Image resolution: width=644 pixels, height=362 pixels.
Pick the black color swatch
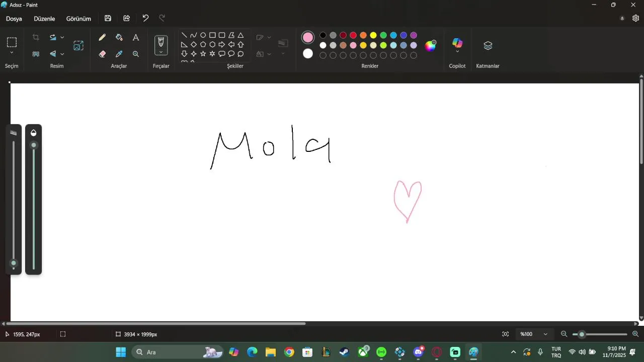[x=323, y=35]
